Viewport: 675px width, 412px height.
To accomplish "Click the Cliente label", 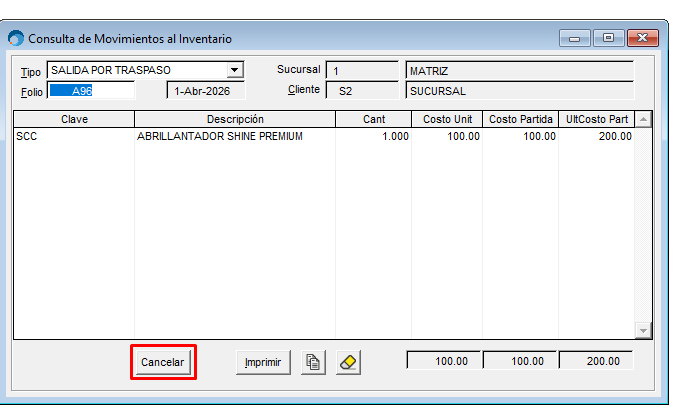I will pyautogui.click(x=303, y=90).
